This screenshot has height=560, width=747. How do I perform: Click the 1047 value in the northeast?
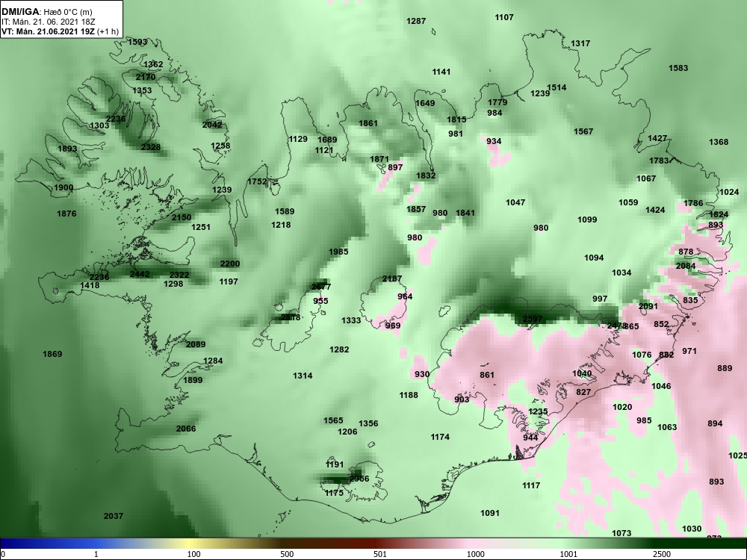pyautogui.click(x=515, y=202)
